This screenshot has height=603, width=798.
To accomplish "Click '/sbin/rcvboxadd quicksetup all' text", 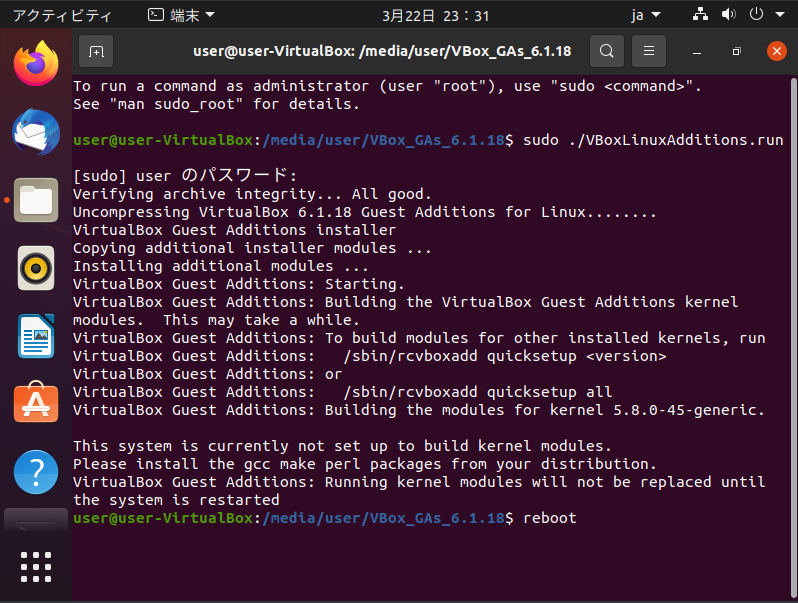I will point(477,392).
